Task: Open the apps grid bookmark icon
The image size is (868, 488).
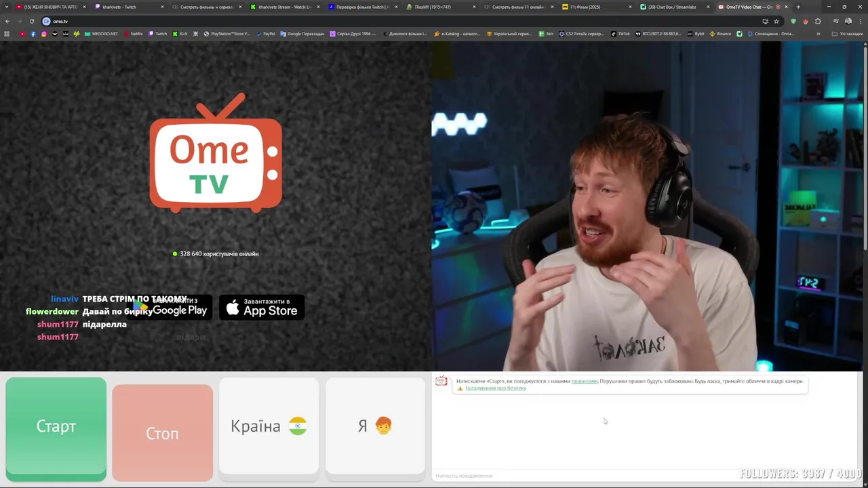Action: (x=7, y=33)
